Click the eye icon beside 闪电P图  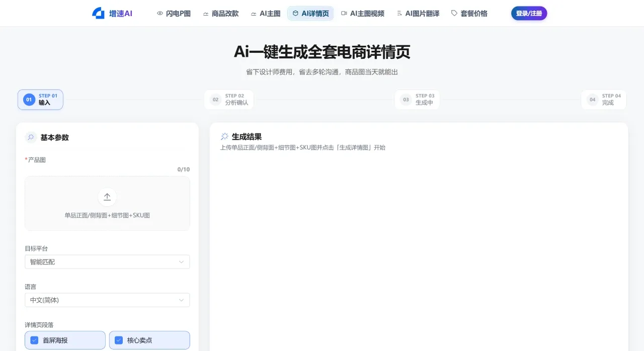pos(160,14)
